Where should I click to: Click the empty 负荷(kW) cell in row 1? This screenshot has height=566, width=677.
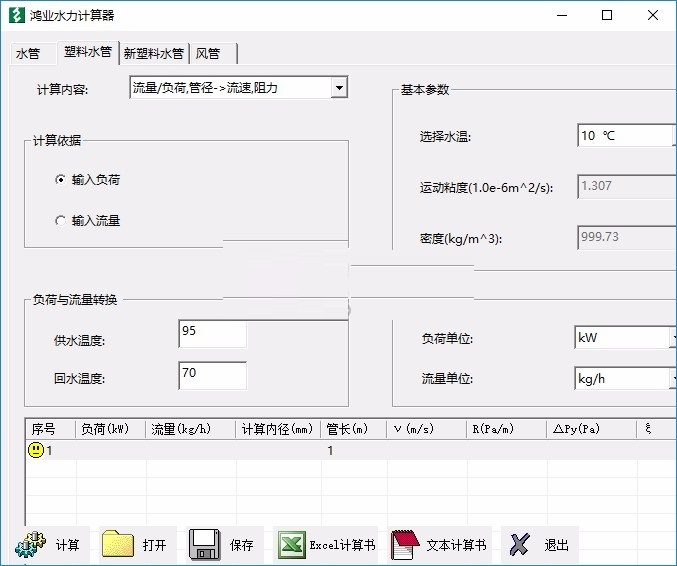[x=111, y=450]
